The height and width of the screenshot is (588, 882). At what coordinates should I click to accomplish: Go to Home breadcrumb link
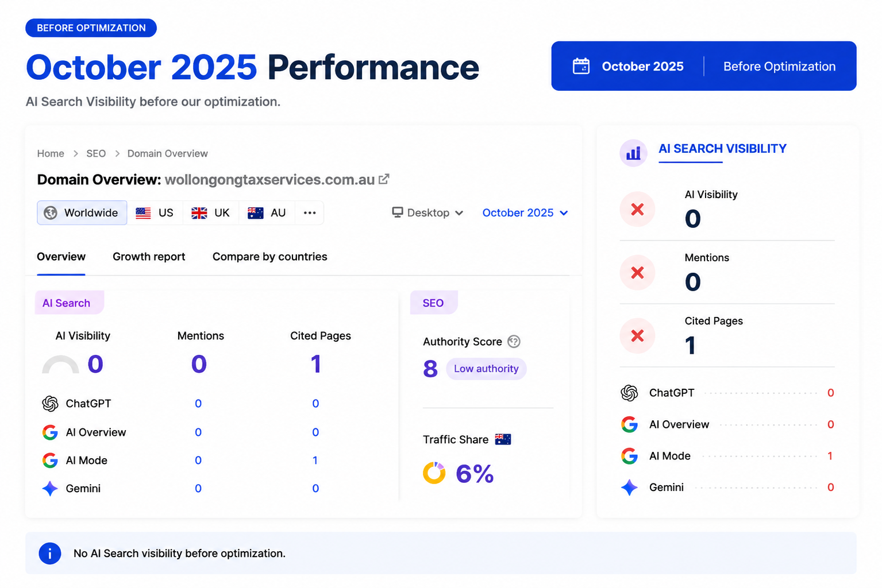point(51,154)
